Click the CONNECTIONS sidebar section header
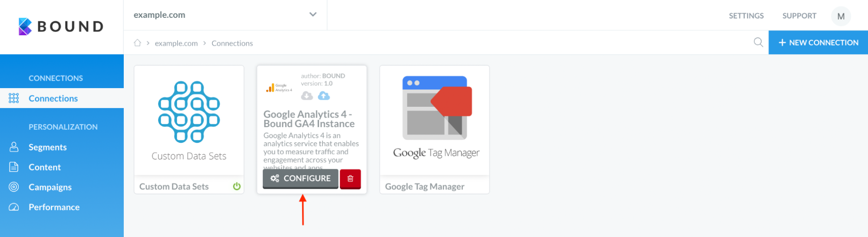The height and width of the screenshot is (237, 868). coord(56,78)
